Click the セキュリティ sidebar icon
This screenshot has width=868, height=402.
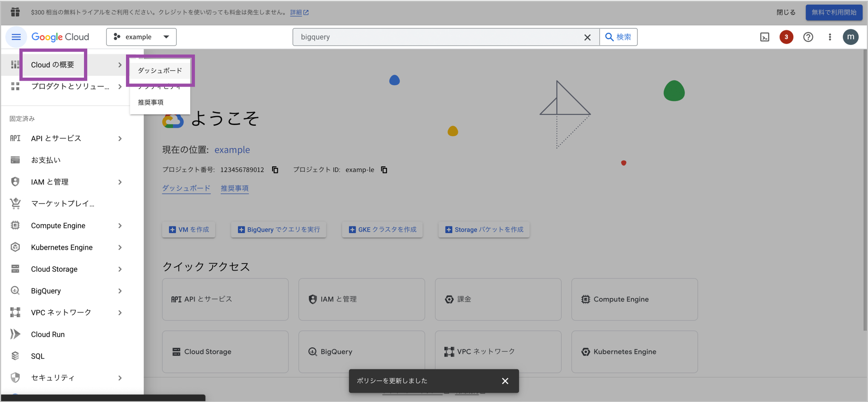pos(15,377)
